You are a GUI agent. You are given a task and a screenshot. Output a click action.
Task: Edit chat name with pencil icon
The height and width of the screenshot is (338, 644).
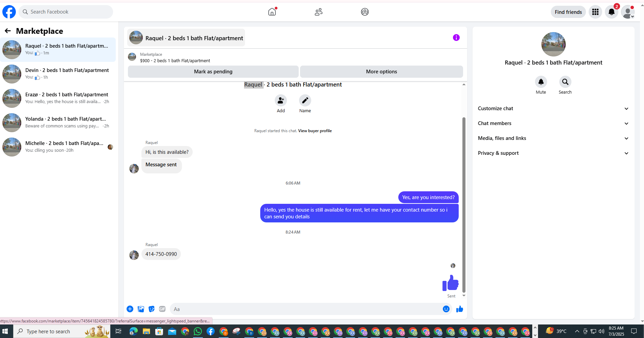pos(305,100)
